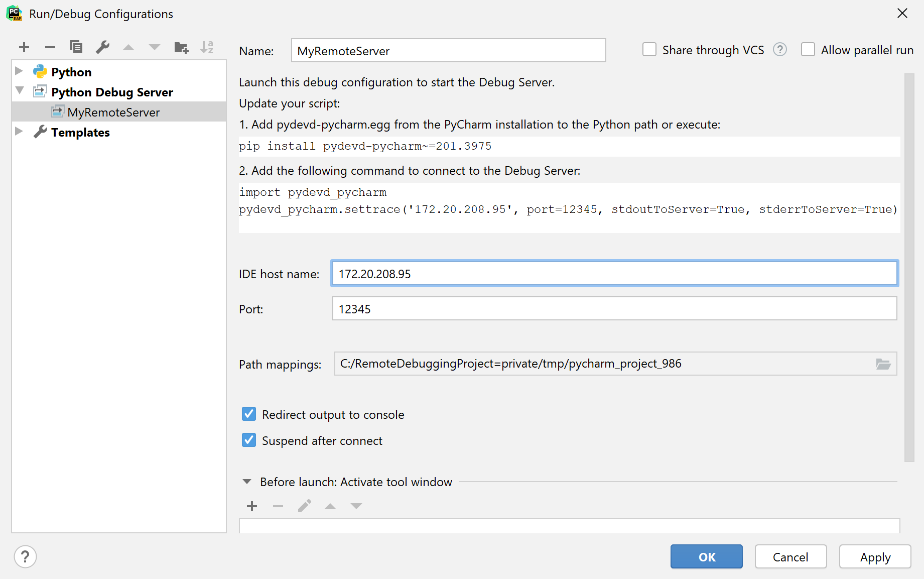Sort configurations alphabetically
The image size is (924, 579).
click(x=206, y=47)
